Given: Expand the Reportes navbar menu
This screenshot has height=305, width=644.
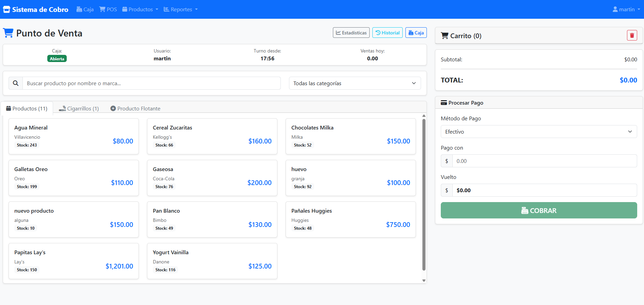Looking at the screenshot, I should [x=181, y=10].
